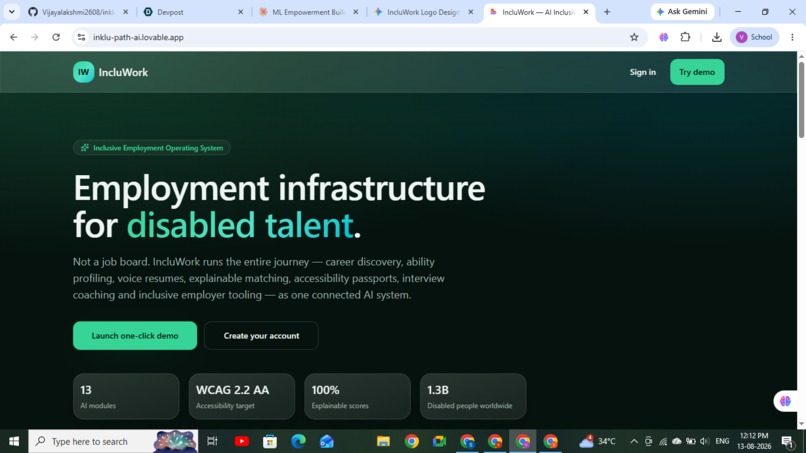Open the floating brain widget at page edge
Image resolution: width=806 pixels, height=453 pixels.
tap(784, 401)
